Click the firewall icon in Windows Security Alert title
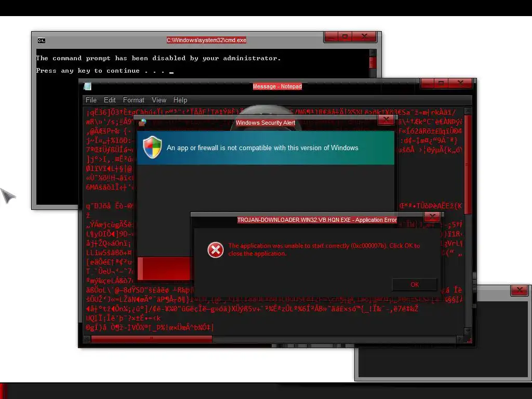This screenshot has width=532, height=399. coord(142,123)
